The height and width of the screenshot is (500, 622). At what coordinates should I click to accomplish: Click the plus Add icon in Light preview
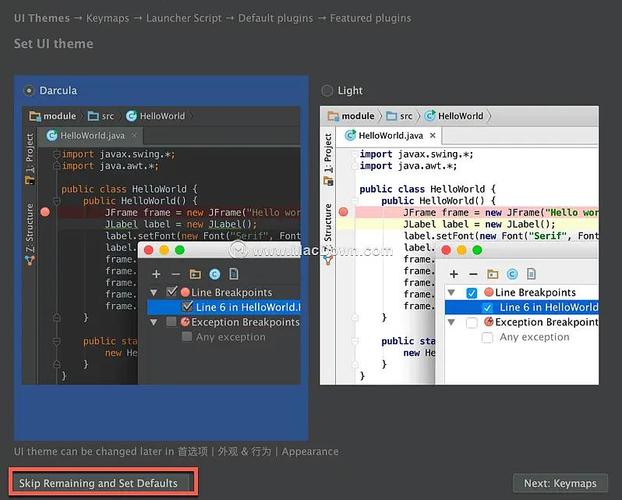tap(454, 274)
